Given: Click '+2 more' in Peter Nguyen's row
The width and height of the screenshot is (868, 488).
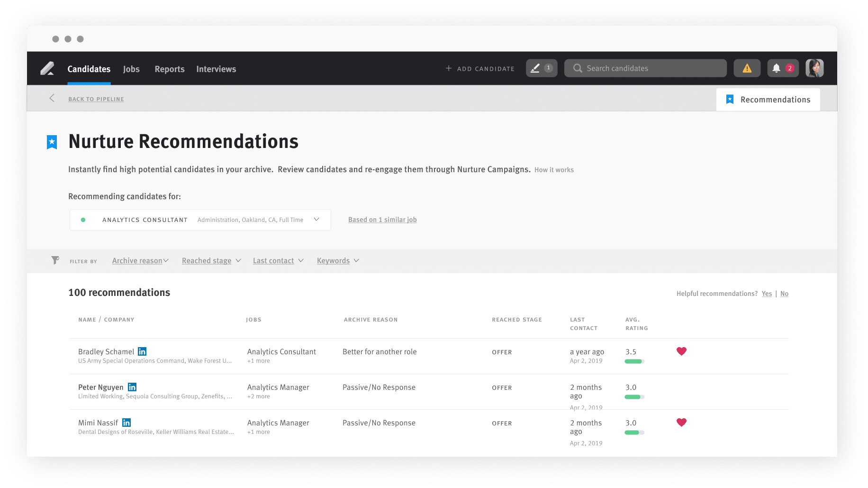Looking at the screenshot, I should pyautogui.click(x=259, y=396).
